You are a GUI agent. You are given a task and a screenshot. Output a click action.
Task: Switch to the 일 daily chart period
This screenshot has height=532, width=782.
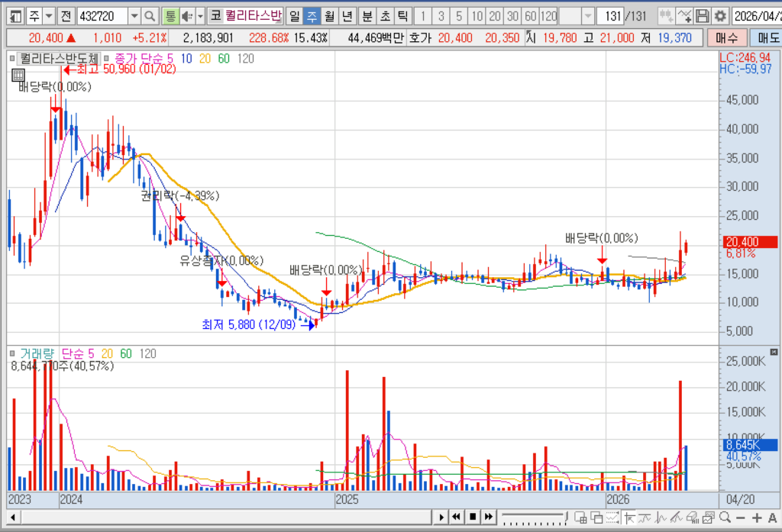(295, 17)
